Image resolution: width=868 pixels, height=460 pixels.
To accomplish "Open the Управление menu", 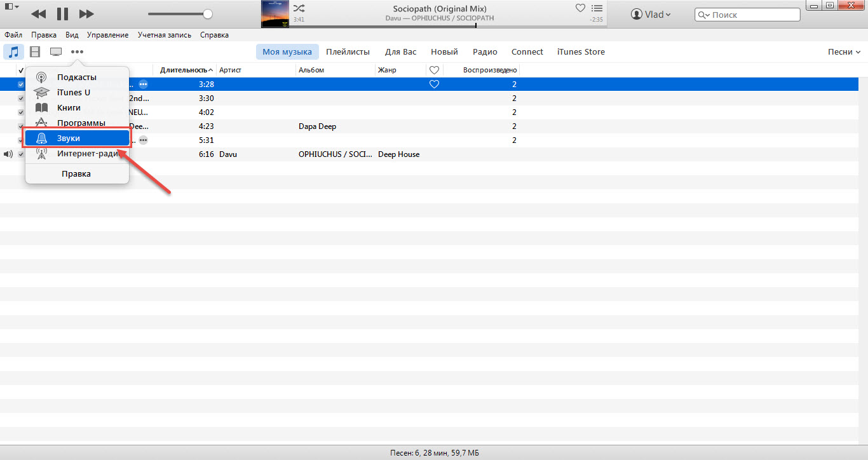I will point(107,35).
